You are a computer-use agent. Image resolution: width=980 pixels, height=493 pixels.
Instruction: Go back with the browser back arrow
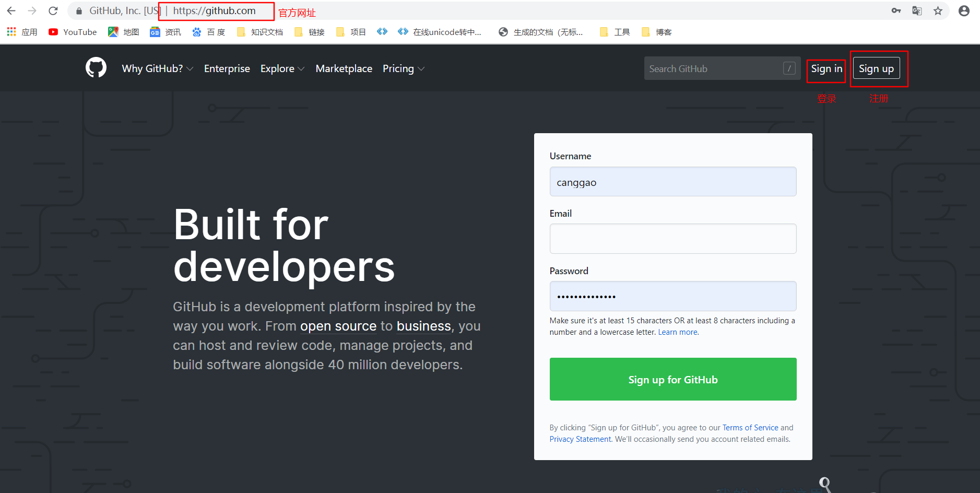(11, 10)
